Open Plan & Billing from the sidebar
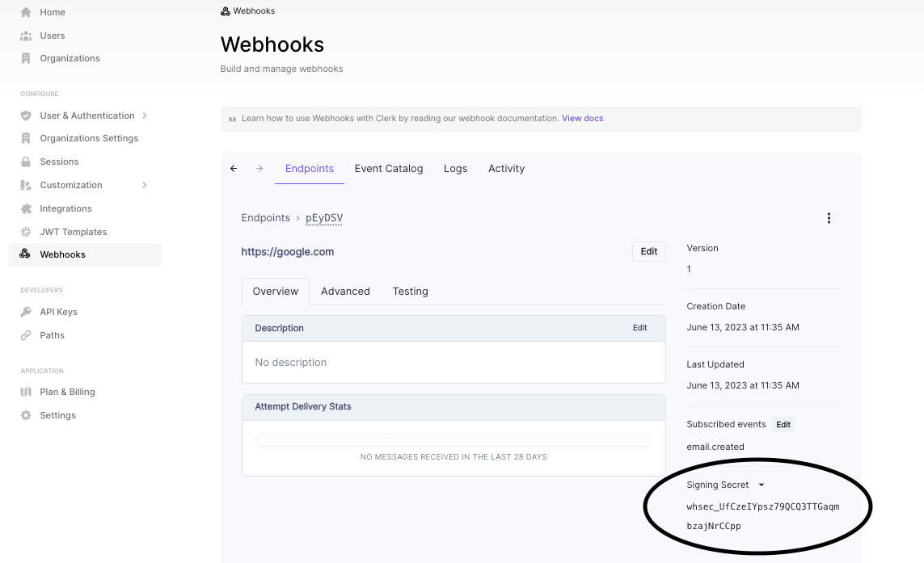 click(25, 392)
